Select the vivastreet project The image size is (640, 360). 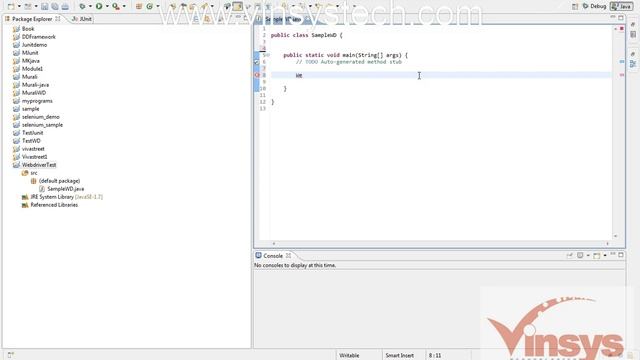[x=33, y=149]
